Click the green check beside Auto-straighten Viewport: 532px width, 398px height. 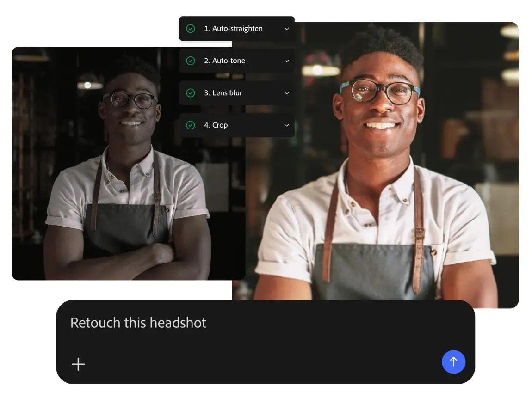(191, 29)
